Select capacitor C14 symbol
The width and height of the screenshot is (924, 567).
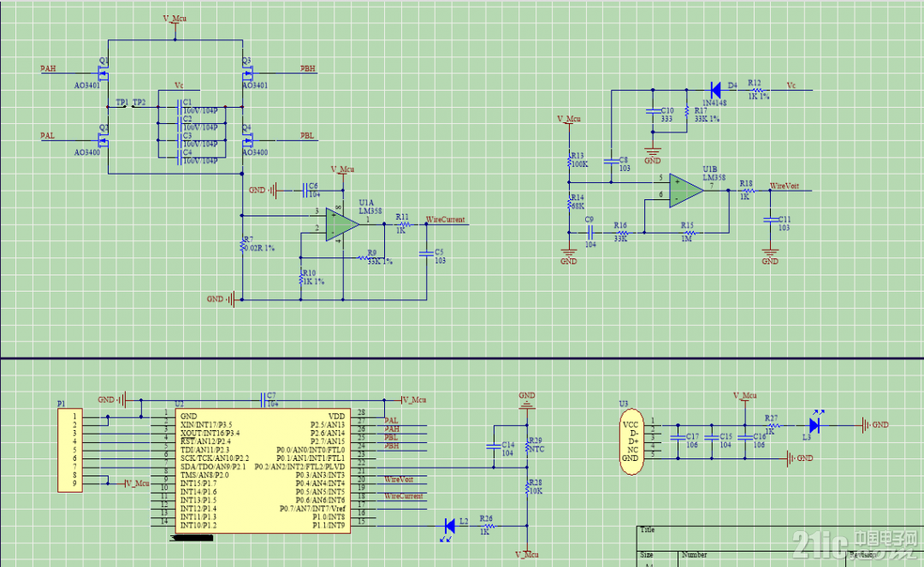coord(494,447)
